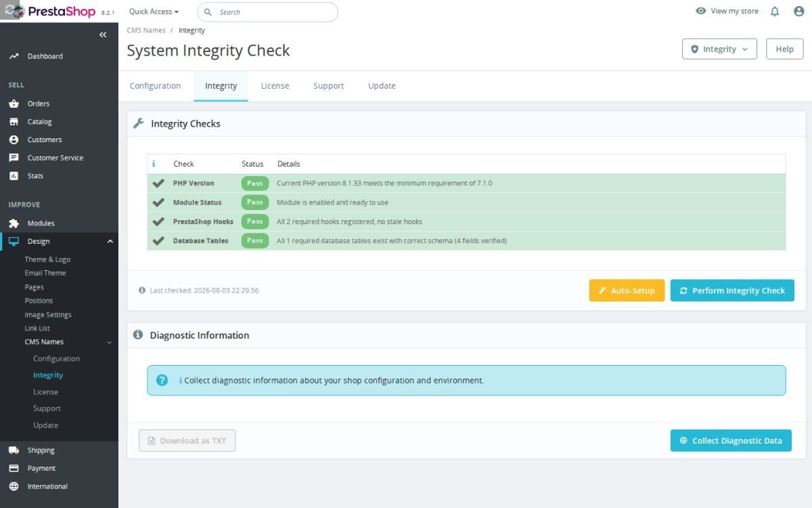Image resolution: width=812 pixels, height=508 pixels.
Task: Click the Design monitor icon
Action: (x=14, y=241)
